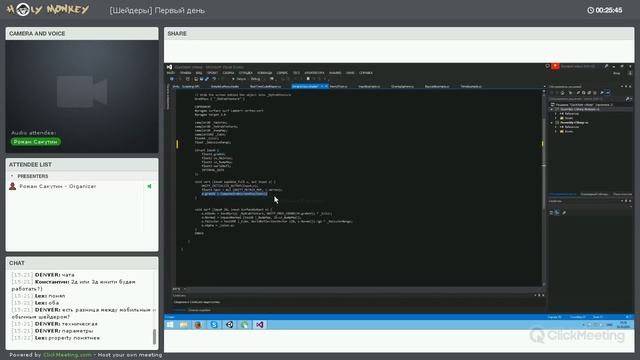640x360 pixels.
Task: Click the Роман Сагутин audio attendee badge
Action: pyautogui.click(x=36, y=142)
